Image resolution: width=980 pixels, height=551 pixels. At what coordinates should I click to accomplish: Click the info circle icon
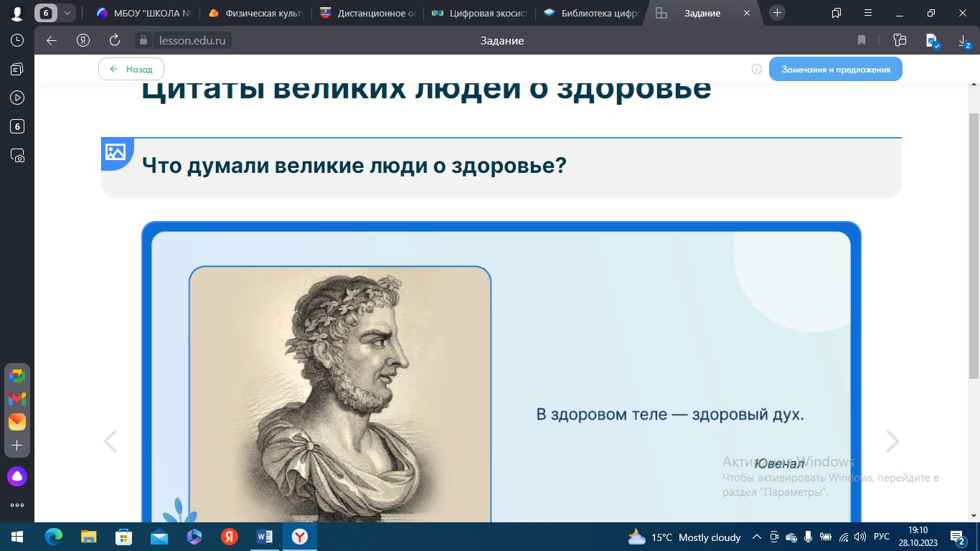756,70
